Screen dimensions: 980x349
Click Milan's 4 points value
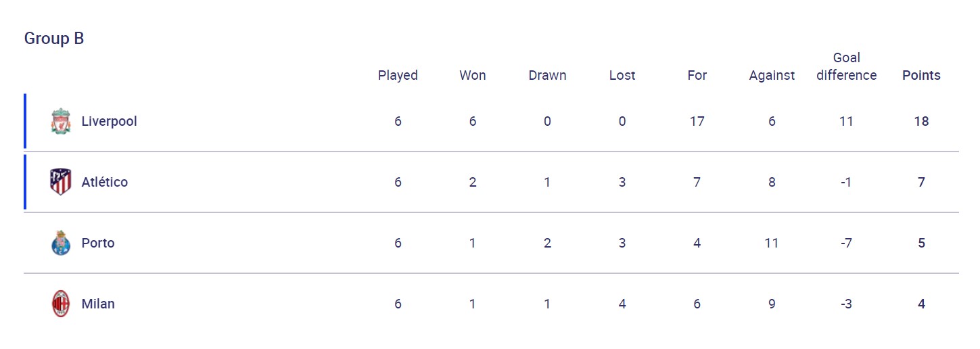(921, 304)
